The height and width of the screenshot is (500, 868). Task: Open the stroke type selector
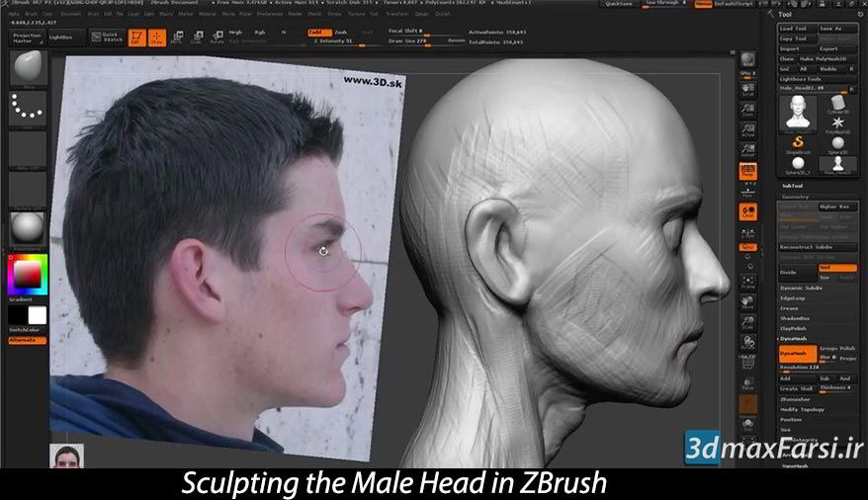pyautogui.click(x=28, y=109)
